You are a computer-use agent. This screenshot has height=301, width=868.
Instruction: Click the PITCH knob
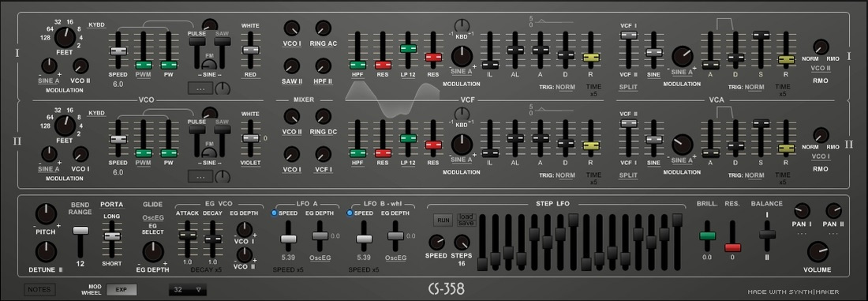(46, 214)
